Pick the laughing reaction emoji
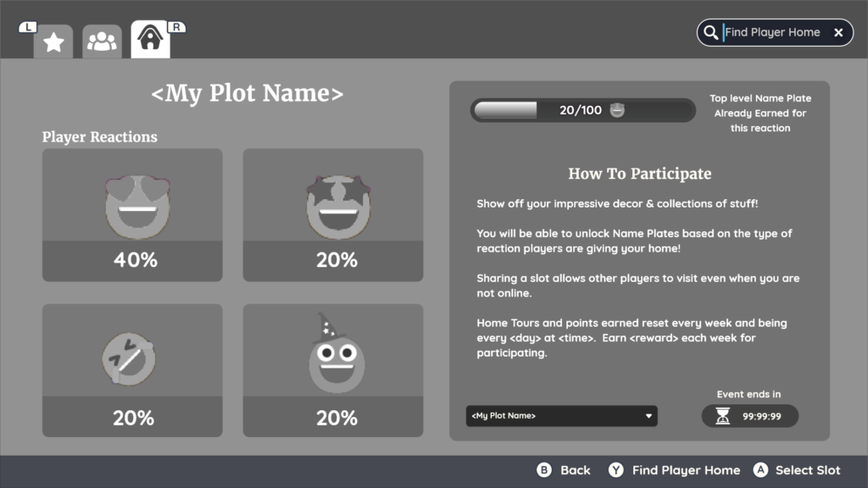Viewport: 868px width, 488px height. [x=129, y=358]
